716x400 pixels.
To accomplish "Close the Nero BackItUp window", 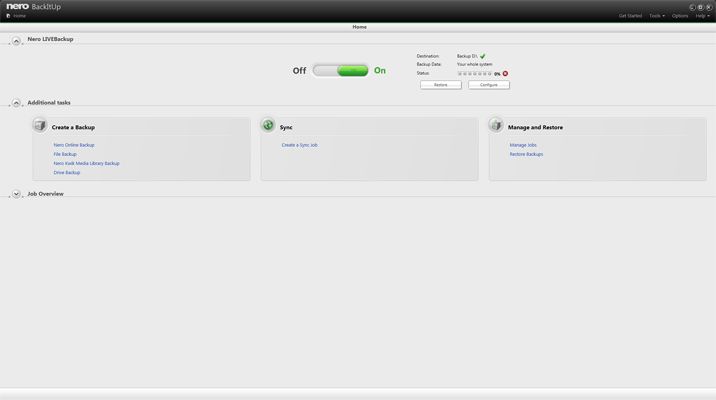I will (x=708, y=7).
